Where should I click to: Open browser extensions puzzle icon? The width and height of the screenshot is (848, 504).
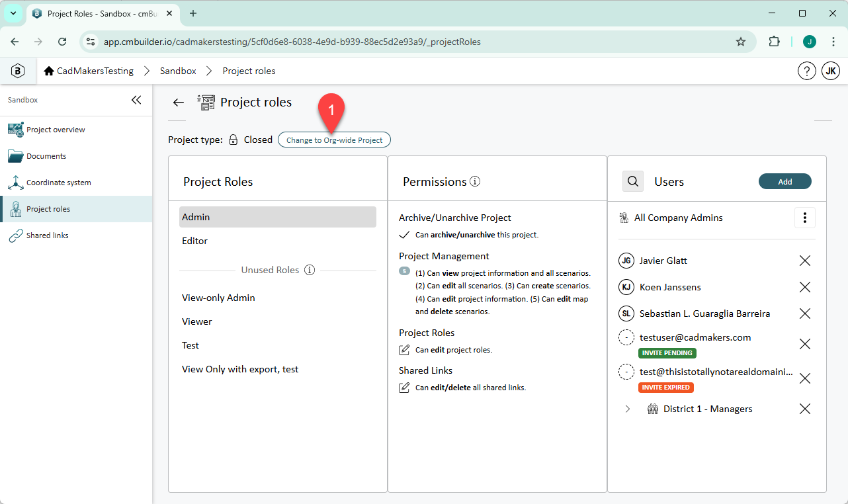pos(774,42)
